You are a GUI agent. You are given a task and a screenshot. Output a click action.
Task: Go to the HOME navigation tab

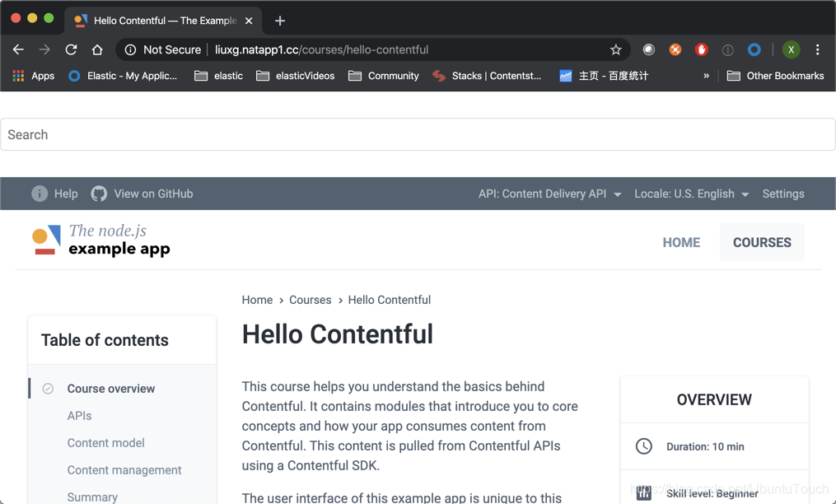pyautogui.click(x=681, y=242)
